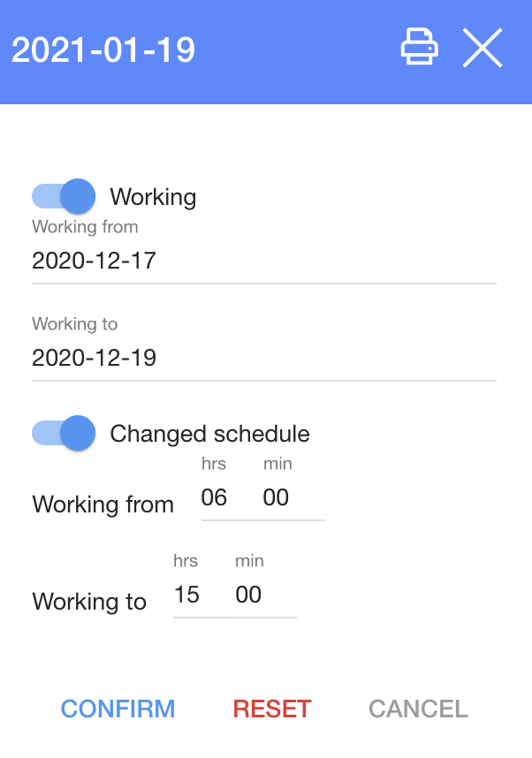Click the grey CANCEL button
The height and width of the screenshot is (758, 532).
pyautogui.click(x=418, y=709)
